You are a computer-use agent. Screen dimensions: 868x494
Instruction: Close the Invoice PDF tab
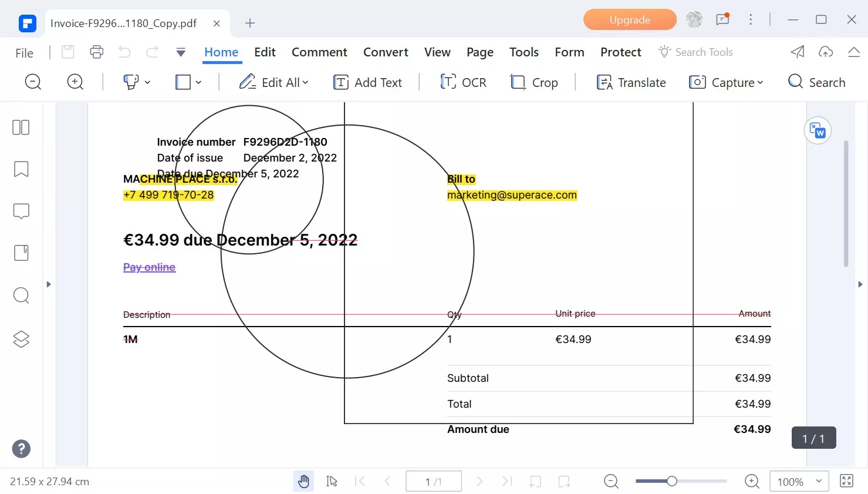pyautogui.click(x=217, y=23)
